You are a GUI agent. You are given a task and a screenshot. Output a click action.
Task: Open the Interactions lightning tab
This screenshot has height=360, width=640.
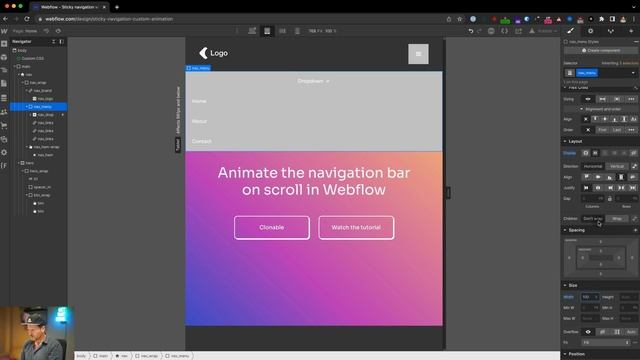click(631, 31)
